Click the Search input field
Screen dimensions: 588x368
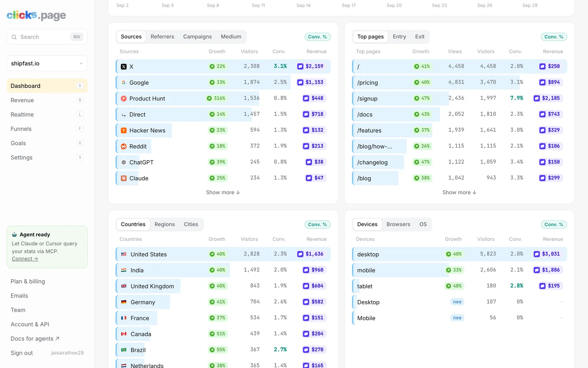(47, 37)
